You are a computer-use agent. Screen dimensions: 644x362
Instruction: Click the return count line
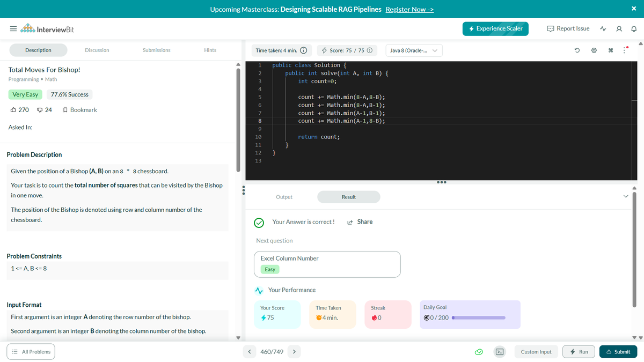[319, 137]
